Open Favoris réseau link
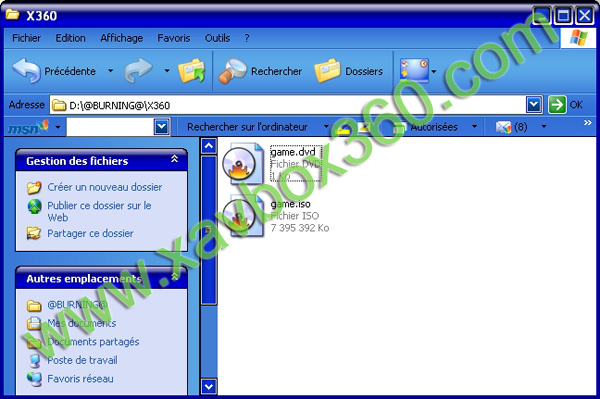The width and height of the screenshot is (600, 399). (80, 379)
